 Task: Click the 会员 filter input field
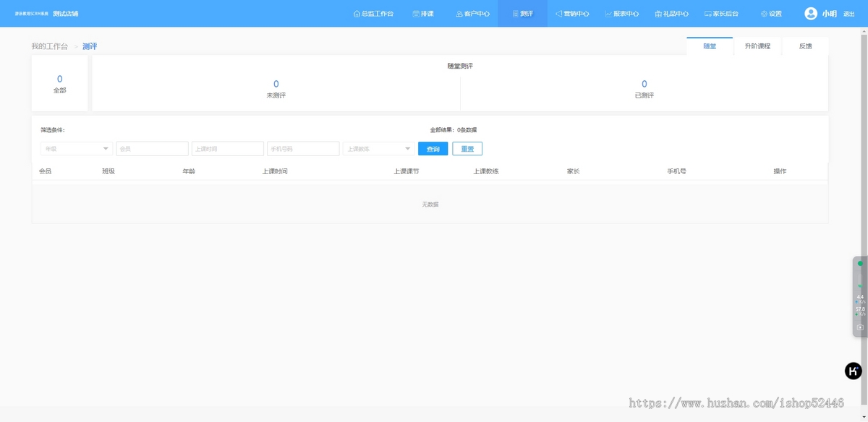click(152, 149)
